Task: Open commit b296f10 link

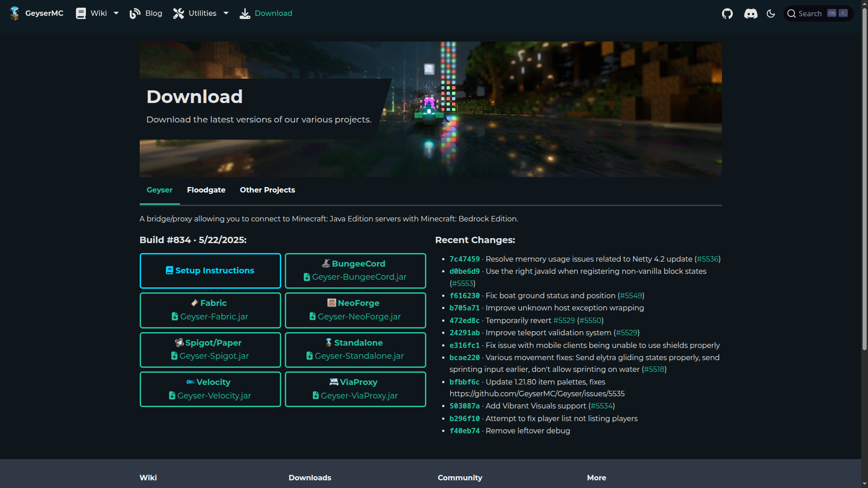Action: 464,419
